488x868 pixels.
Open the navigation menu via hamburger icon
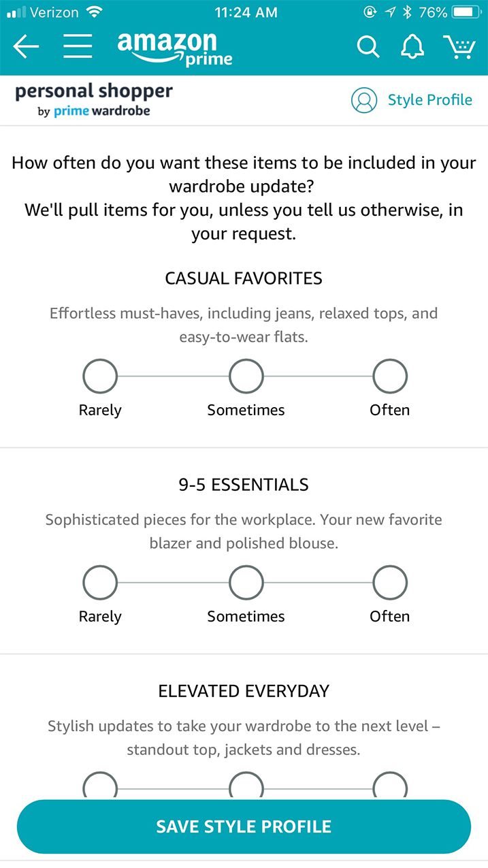(x=77, y=46)
